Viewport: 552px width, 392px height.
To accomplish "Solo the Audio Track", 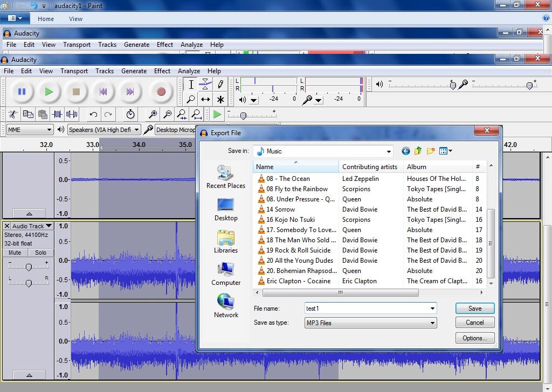I will [x=40, y=253].
